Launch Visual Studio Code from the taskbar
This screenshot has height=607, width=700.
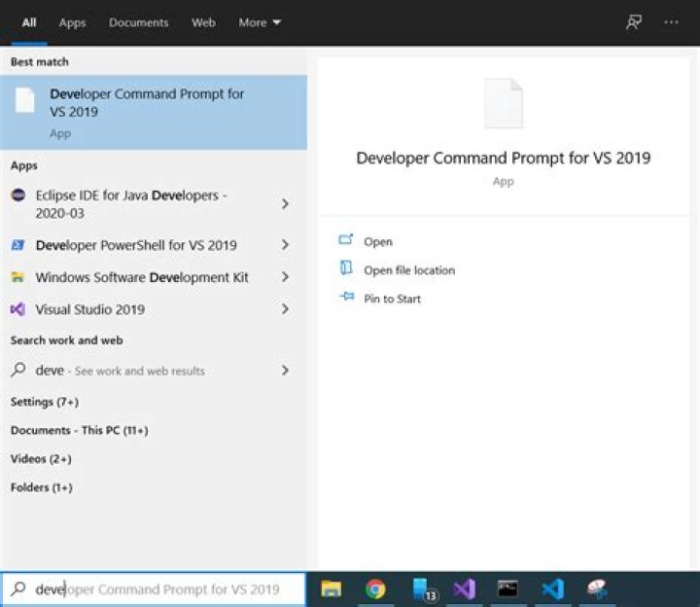click(552, 589)
